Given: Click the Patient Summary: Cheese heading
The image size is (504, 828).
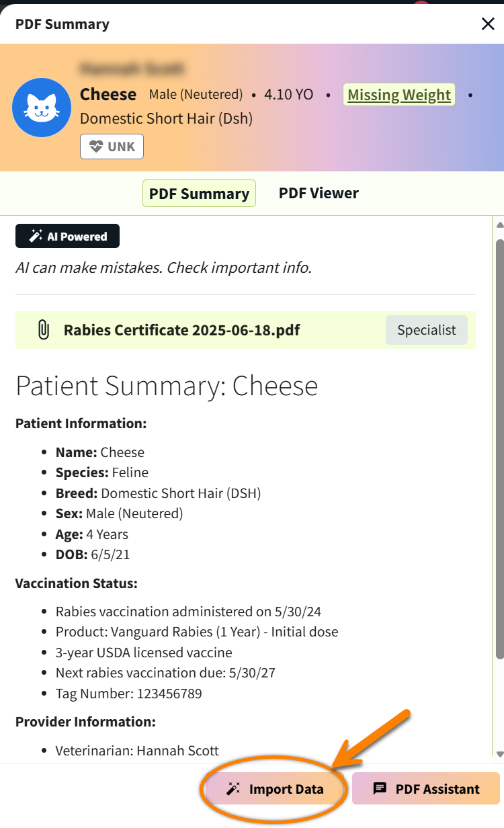Looking at the screenshot, I should click(167, 386).
